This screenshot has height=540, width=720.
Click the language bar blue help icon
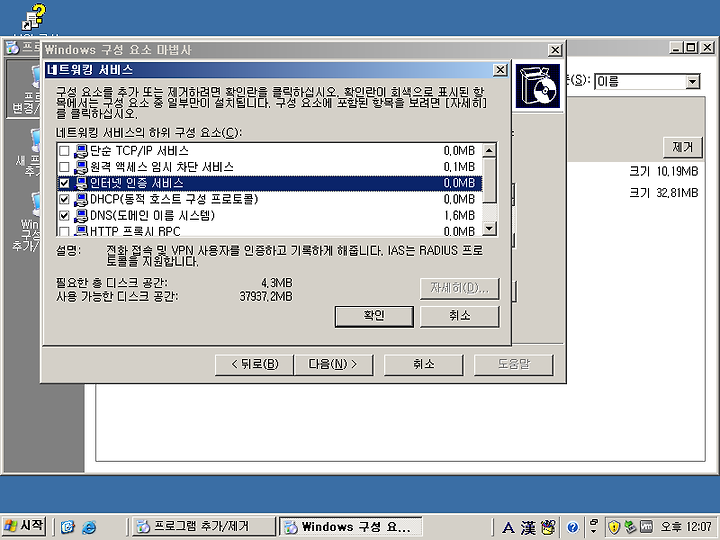tap(572, 527)
